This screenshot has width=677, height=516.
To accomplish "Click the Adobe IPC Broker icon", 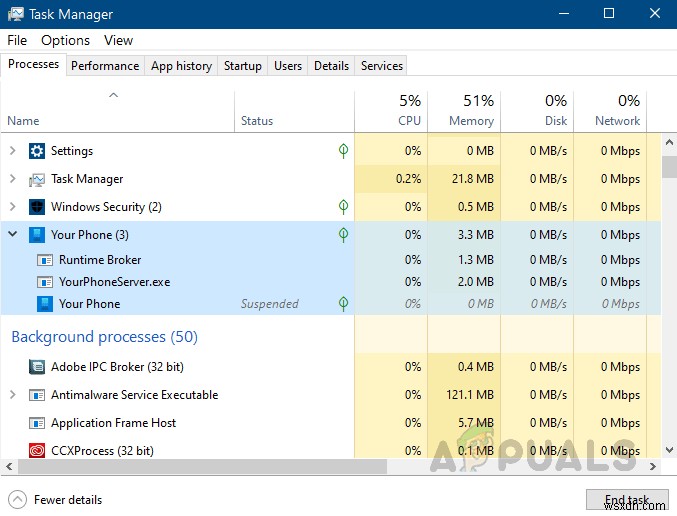I will coord(37,367).
